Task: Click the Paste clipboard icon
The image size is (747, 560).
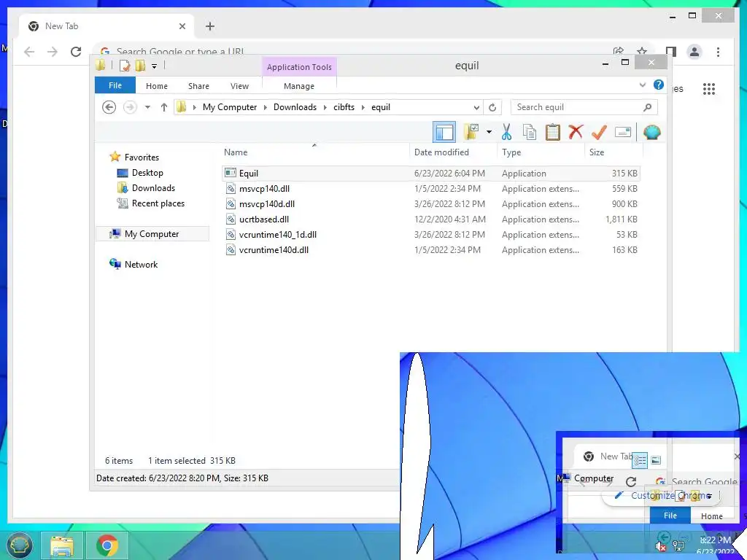Action: (x=553, y=132)
